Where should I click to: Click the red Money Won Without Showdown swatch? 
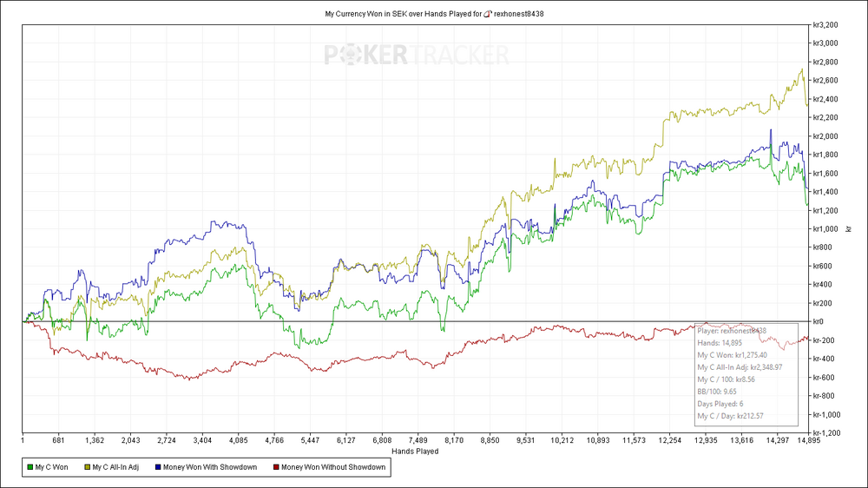276,467
